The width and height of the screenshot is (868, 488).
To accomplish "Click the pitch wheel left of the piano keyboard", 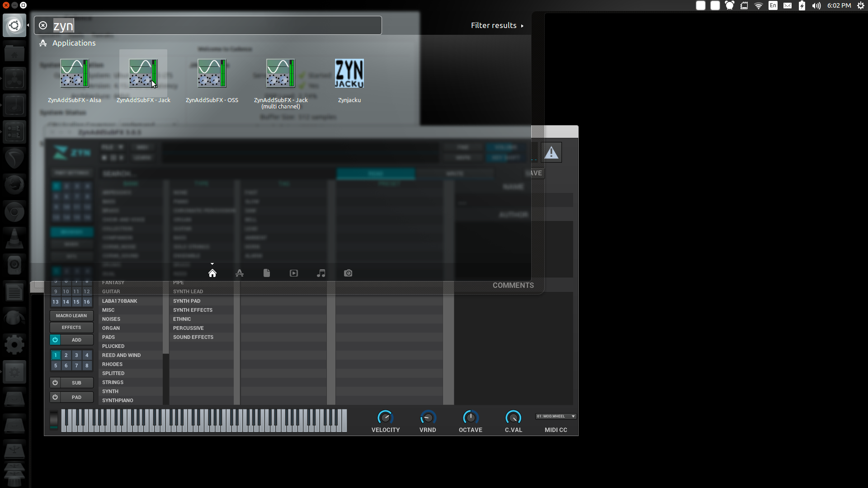I will click(54, 420).
